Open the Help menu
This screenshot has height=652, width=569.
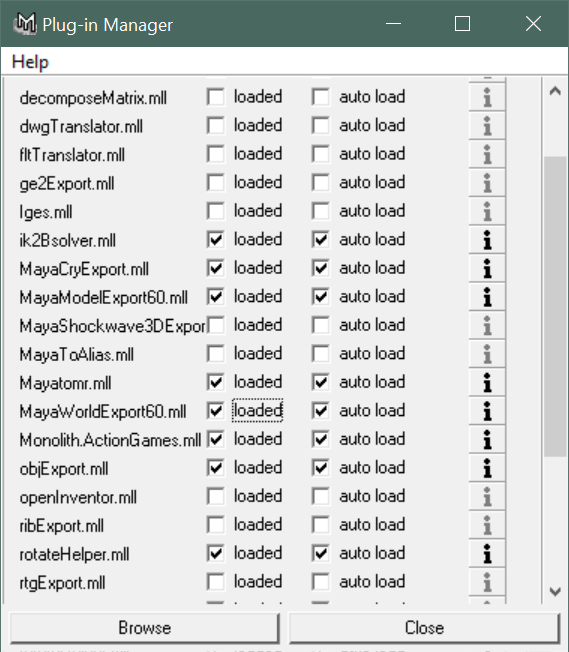click(x=30, y=62)
